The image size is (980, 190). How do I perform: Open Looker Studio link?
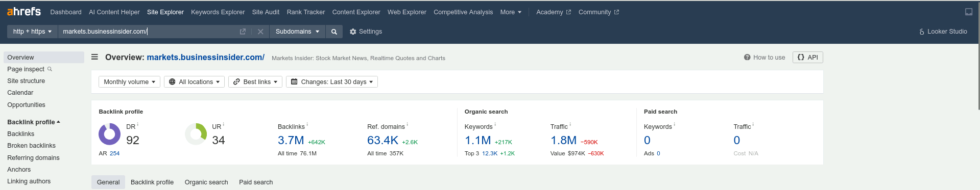pos(943,32)
